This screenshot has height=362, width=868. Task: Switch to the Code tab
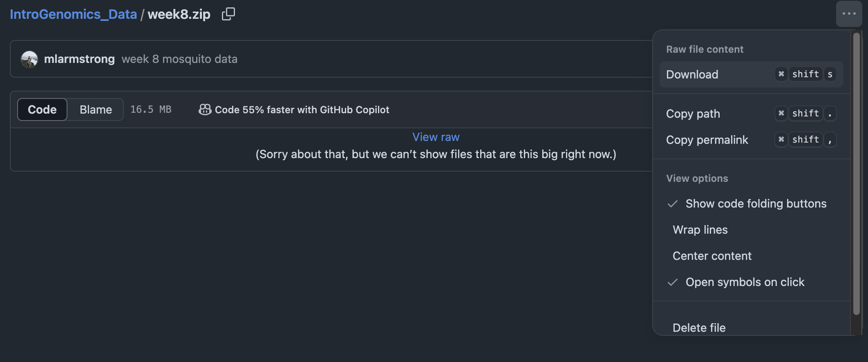(x=42, y=109)
